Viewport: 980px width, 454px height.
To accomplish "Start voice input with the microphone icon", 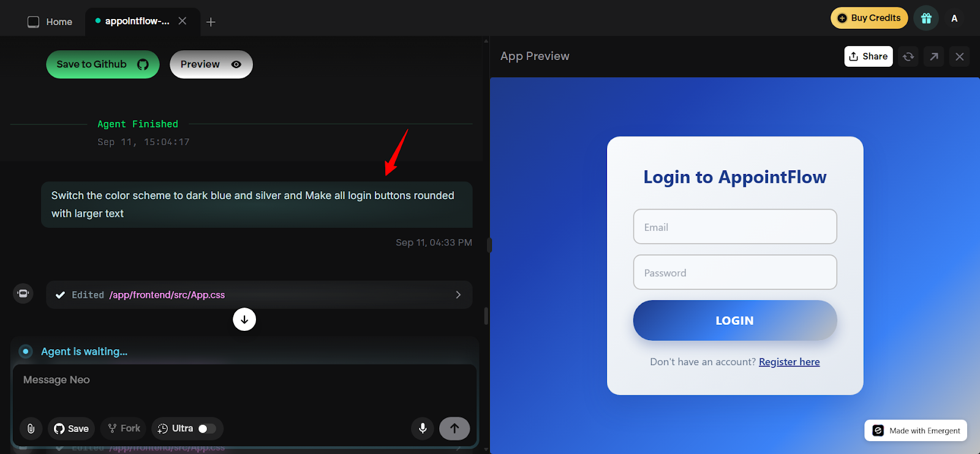I will coord(423,428).
